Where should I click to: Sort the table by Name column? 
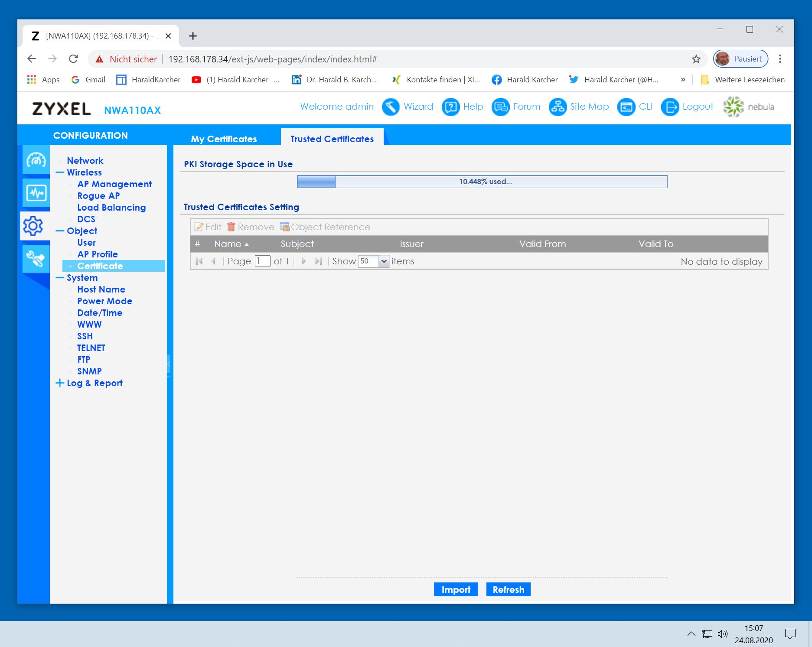228,244
